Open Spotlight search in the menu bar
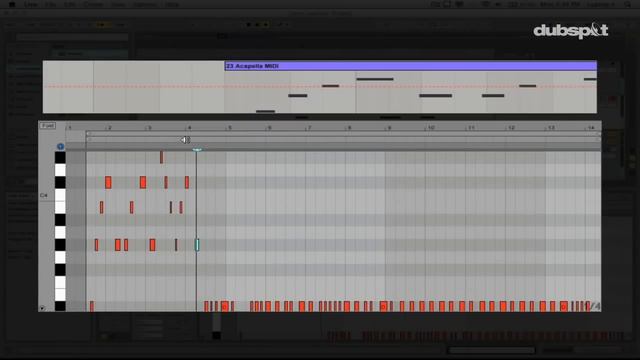 pyautogui.click(x=627, y=4)
